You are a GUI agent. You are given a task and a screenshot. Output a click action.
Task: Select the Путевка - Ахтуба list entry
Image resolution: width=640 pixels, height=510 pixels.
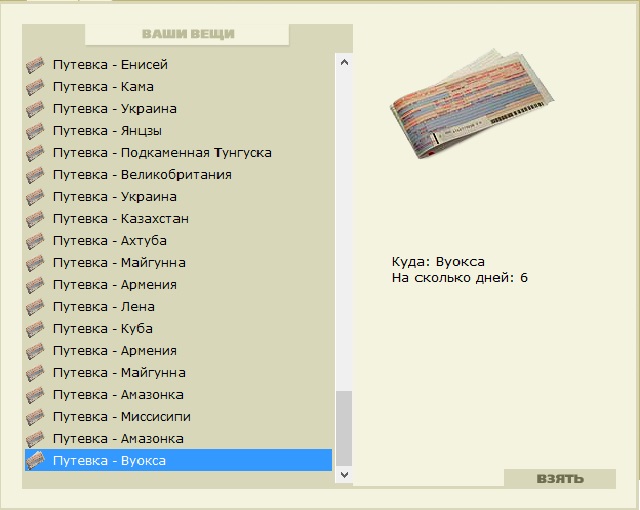tap(110, 241)
